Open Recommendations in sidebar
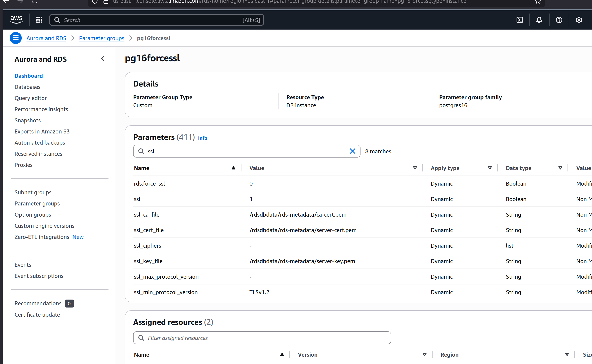The height and width of the screenshot is (364, 592). [38, 303]
